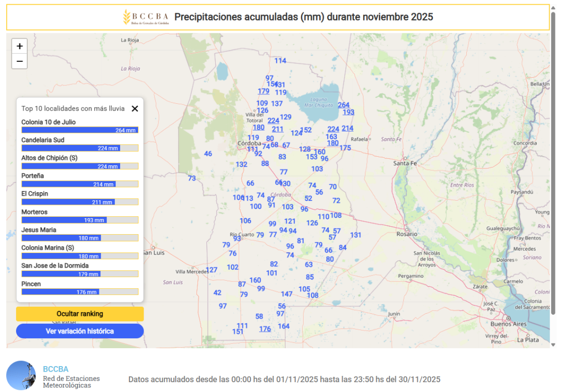
Task: Click the 114 northernmost station marker
Action: pyautogui.click(x=280, y=61)
